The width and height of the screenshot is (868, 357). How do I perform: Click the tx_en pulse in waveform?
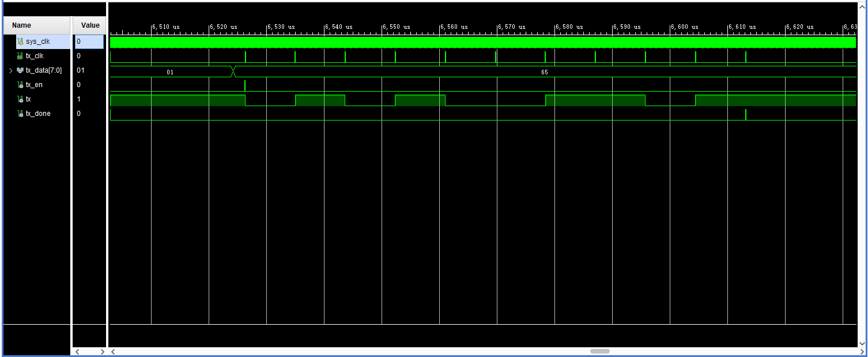245,86
